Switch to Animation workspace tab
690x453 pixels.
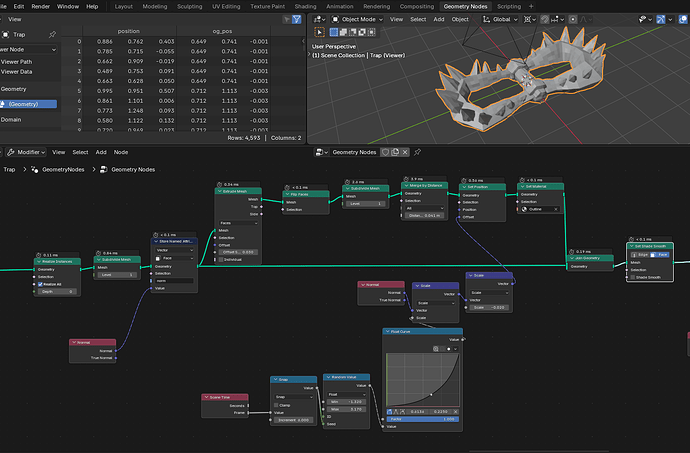tap(339, 6)
